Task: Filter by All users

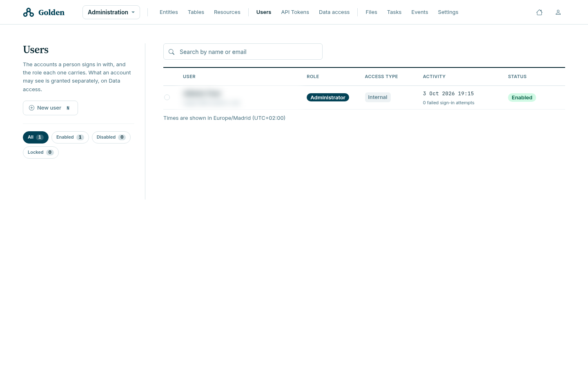Action: pos(36,137)
